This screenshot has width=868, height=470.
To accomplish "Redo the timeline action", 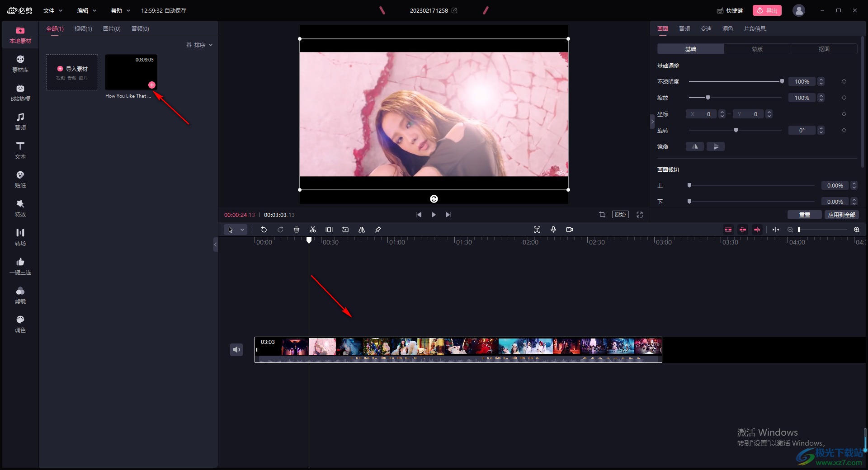I will click(x=280, y=230).
